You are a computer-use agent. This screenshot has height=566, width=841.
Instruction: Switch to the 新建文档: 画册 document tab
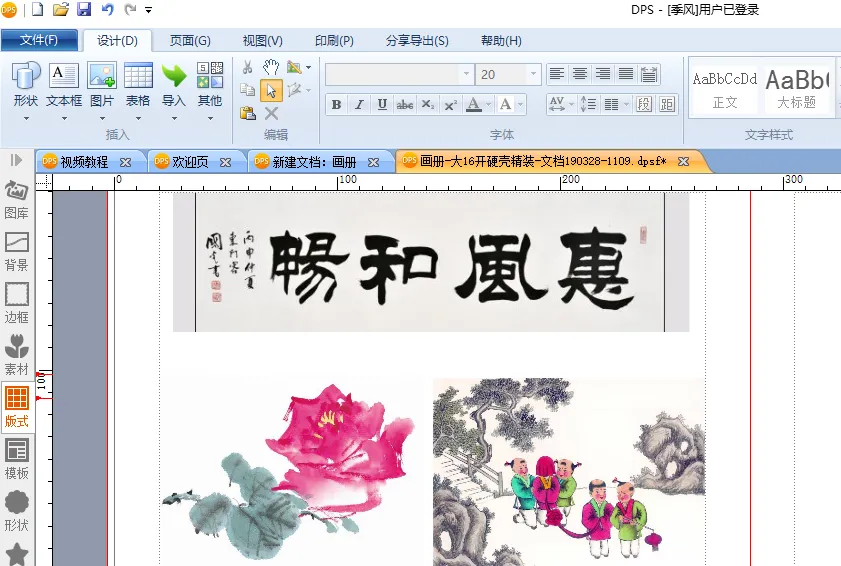pyautogui.click(x=313, y=162)
